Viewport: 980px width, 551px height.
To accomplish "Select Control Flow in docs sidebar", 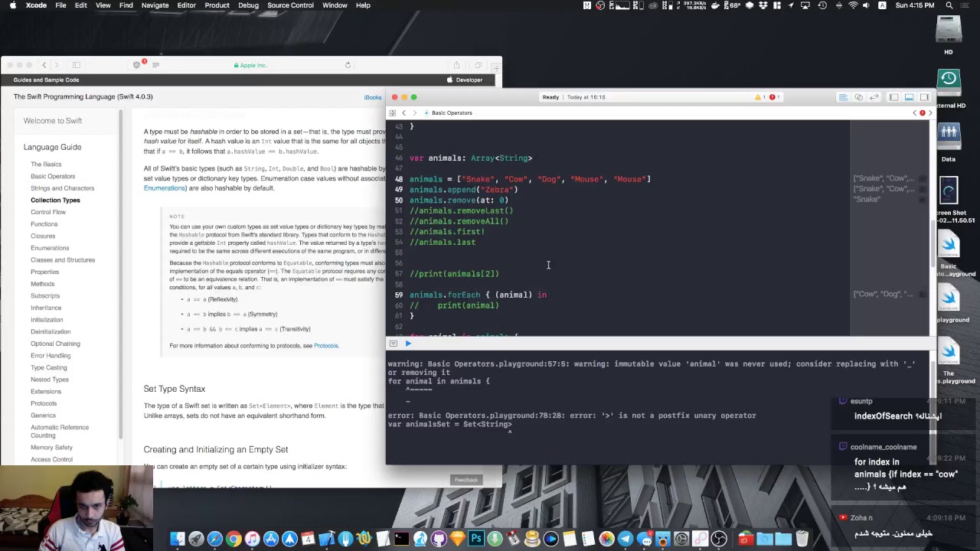I will [48, 212].
